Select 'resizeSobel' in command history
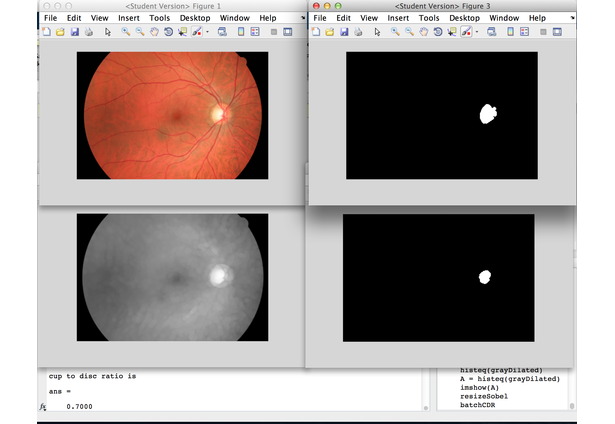Screen dimensions: 615x424 (x=484, y=396)
